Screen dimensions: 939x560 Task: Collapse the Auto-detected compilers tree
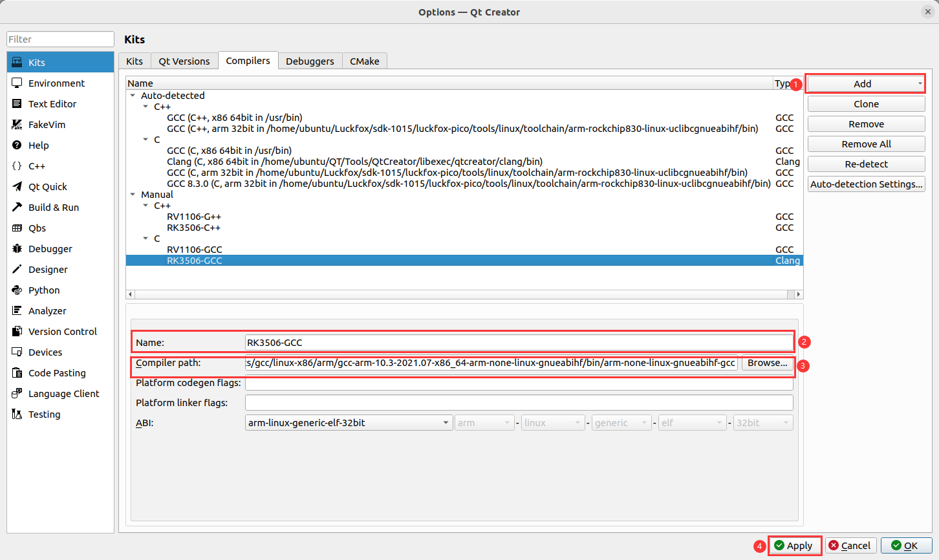133,96
